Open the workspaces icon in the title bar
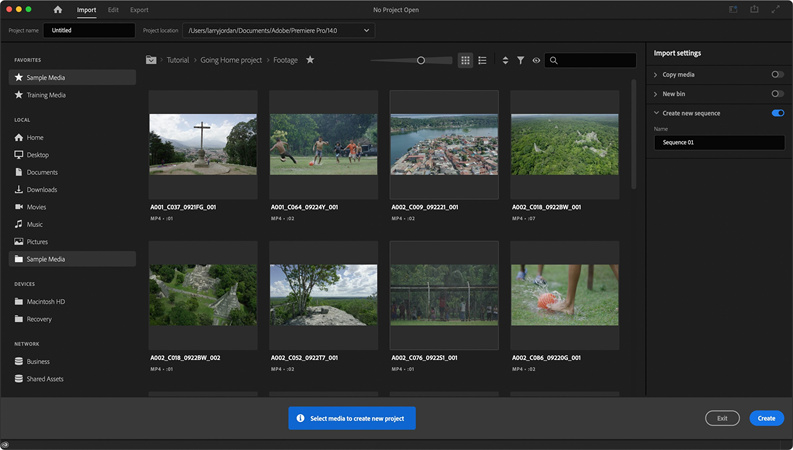The image size is (793, 450). (733, 9)
